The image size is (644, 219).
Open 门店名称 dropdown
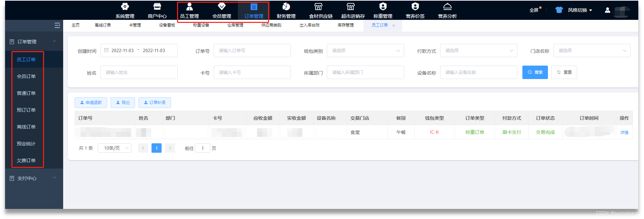point(592,50)
